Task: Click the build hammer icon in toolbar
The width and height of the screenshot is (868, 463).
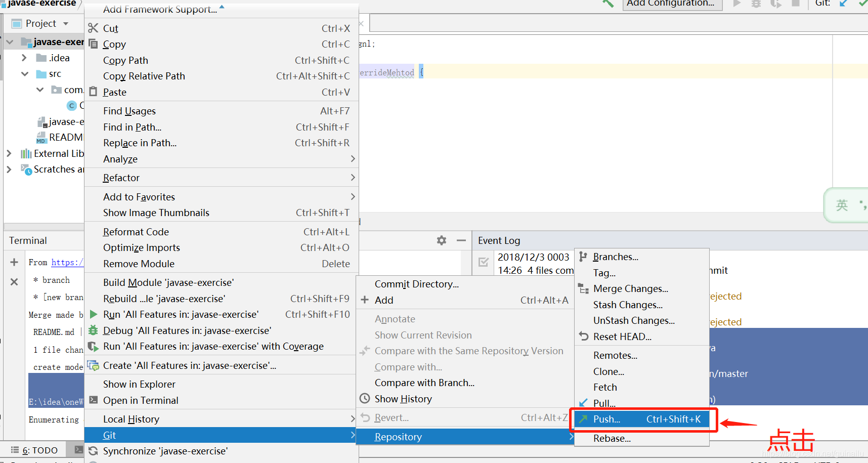Action: (608, 3)
